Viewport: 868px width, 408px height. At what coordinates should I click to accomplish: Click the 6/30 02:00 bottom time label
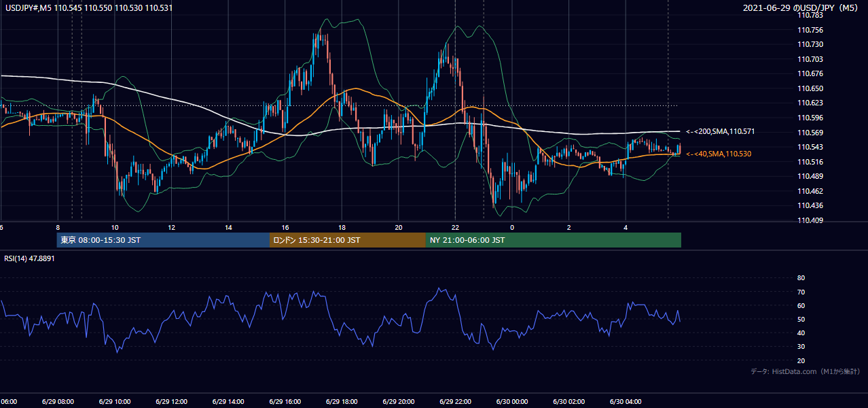[568, 401]
